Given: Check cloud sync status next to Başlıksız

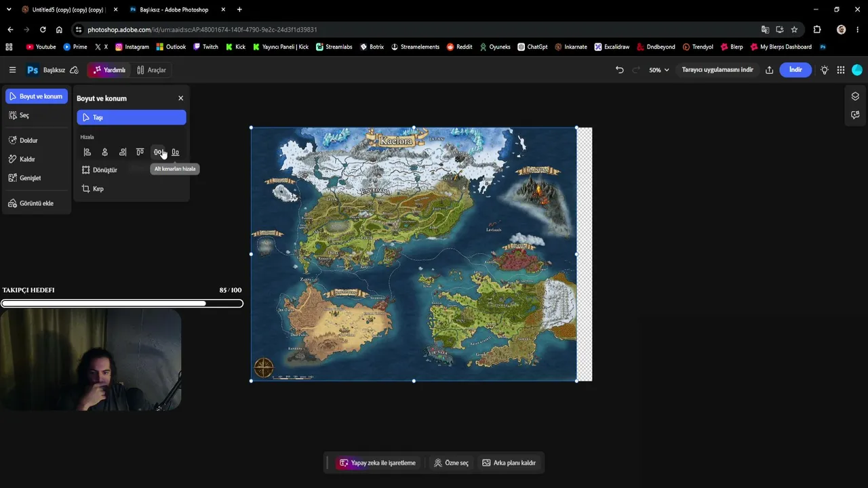Looking at the screenshot, I should [x=74, y=70].
